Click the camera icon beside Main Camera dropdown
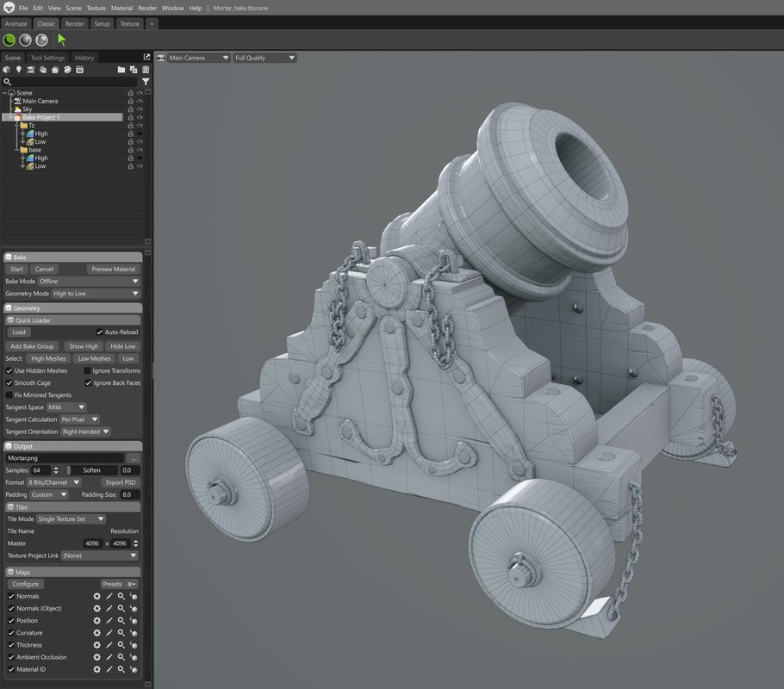The height and width of the screenshot is (689, 784). (x=161, y=58)
